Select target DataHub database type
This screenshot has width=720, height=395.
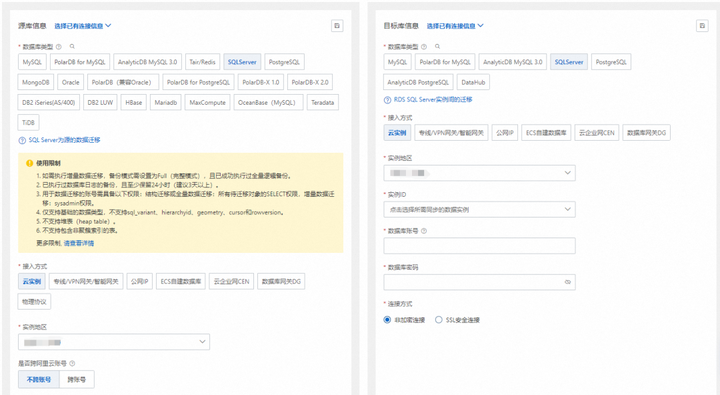point(473,82)
